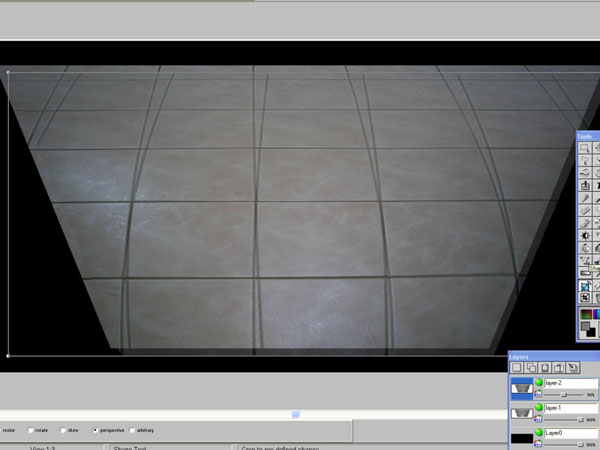Select the black Layer0 thumbnail

click(522, 439)
